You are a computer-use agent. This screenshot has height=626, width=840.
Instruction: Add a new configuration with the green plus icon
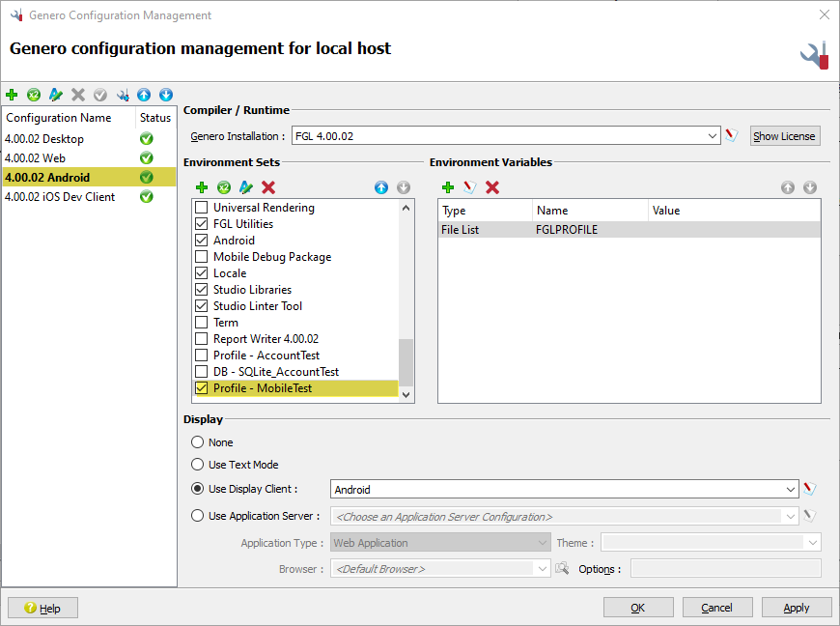click(12, 95)
